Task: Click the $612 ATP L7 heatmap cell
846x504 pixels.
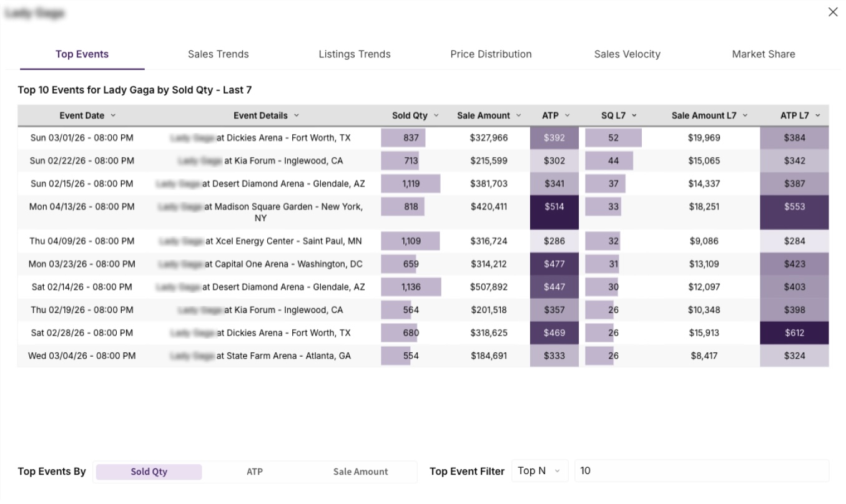Action: pyautogui.click(x=794, y=333)
